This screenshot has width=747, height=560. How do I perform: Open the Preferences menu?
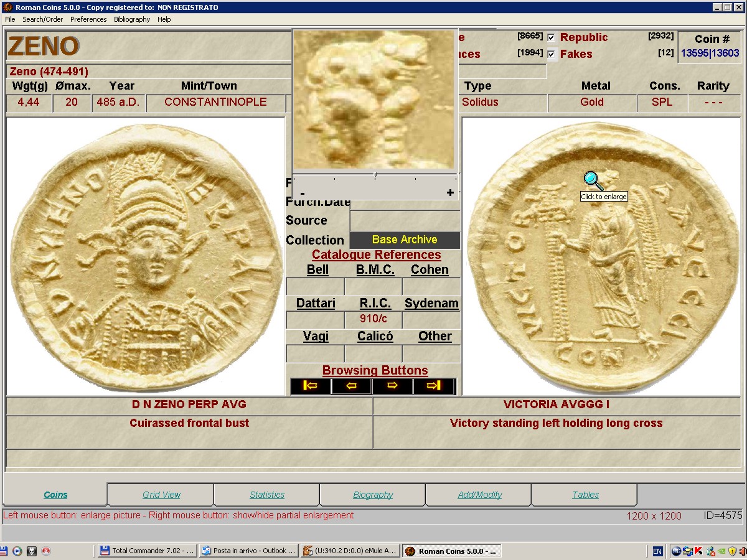click(88, 19)
